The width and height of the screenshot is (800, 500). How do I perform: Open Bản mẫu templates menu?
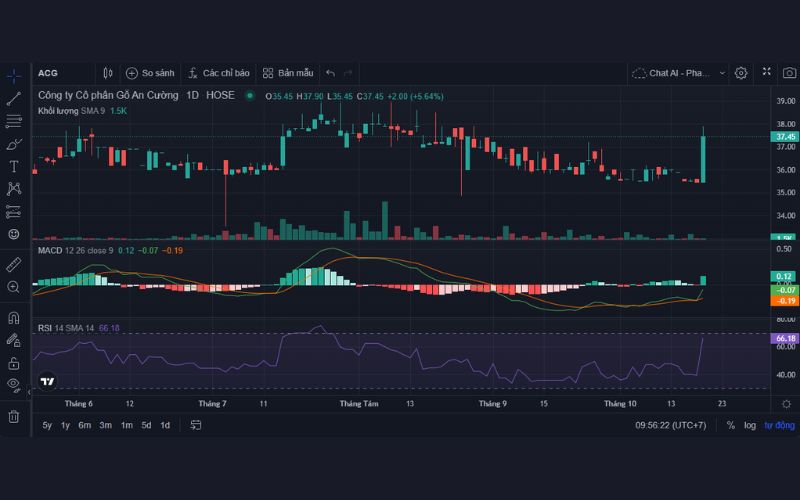point(288,73)
